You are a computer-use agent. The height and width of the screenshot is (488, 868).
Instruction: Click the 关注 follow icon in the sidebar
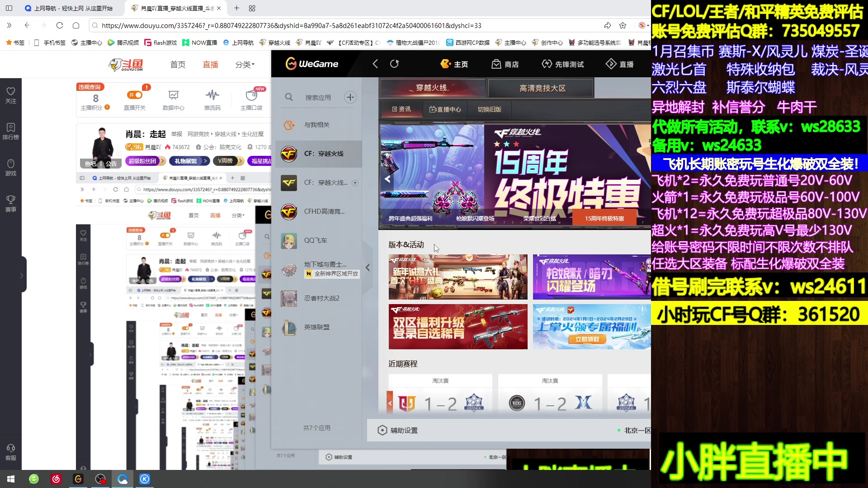[x=11, y=95]
